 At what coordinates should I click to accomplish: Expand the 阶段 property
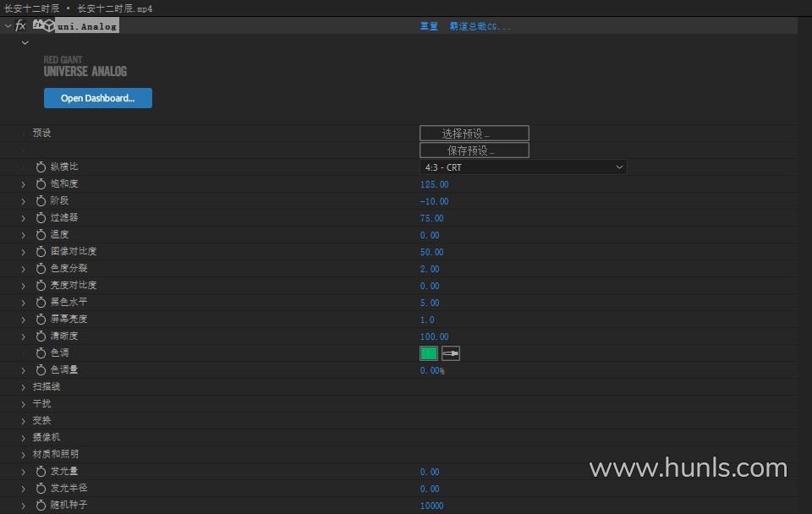pos(24,201)
